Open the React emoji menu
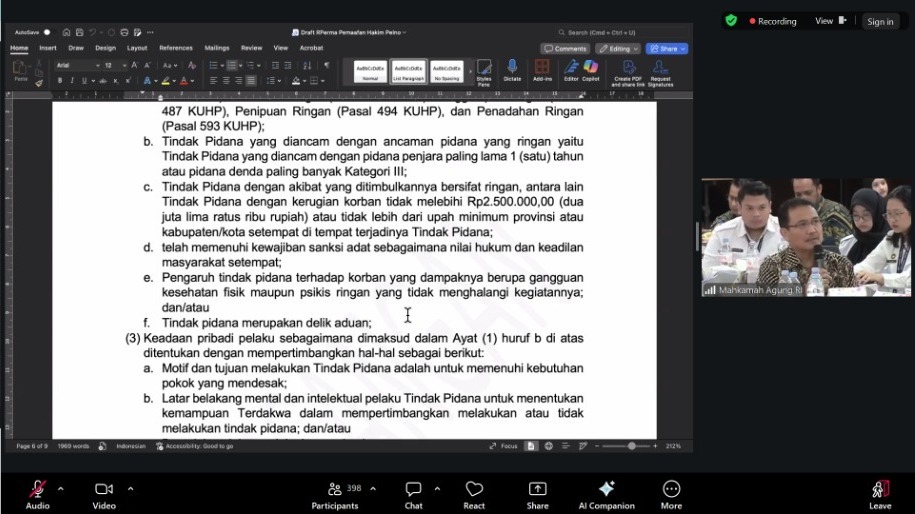 point(474,489)
